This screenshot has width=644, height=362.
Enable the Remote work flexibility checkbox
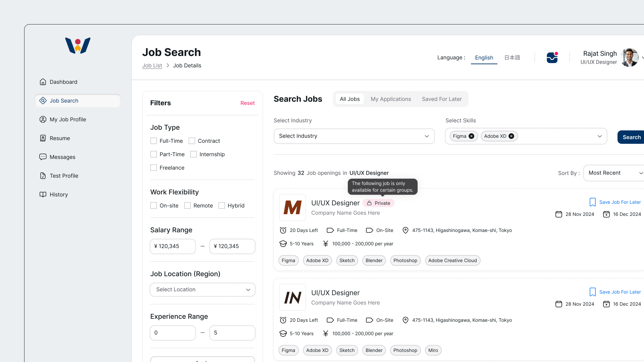(187, 205)
